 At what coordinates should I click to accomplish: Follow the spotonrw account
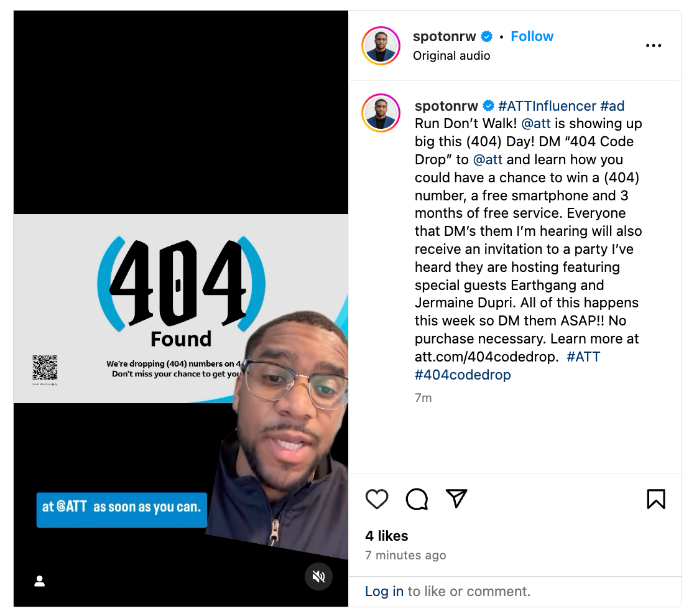[532, 36]
